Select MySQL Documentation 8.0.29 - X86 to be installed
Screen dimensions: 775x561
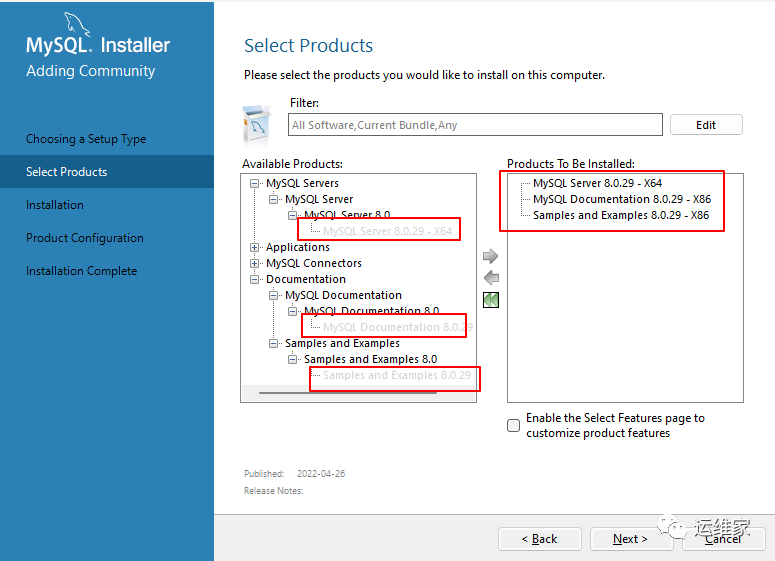[x=622, y=199]
